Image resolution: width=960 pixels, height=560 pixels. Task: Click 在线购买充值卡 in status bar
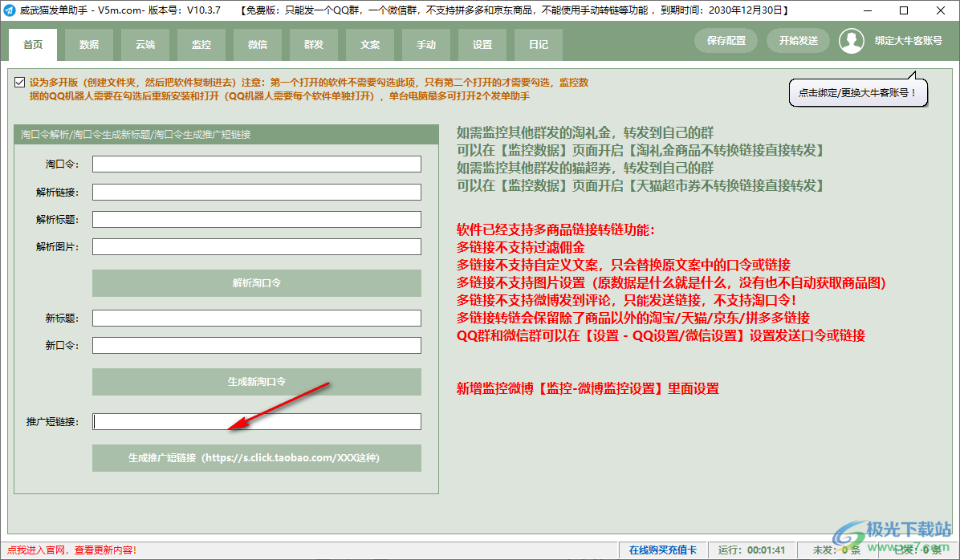[x=662, y=550]
